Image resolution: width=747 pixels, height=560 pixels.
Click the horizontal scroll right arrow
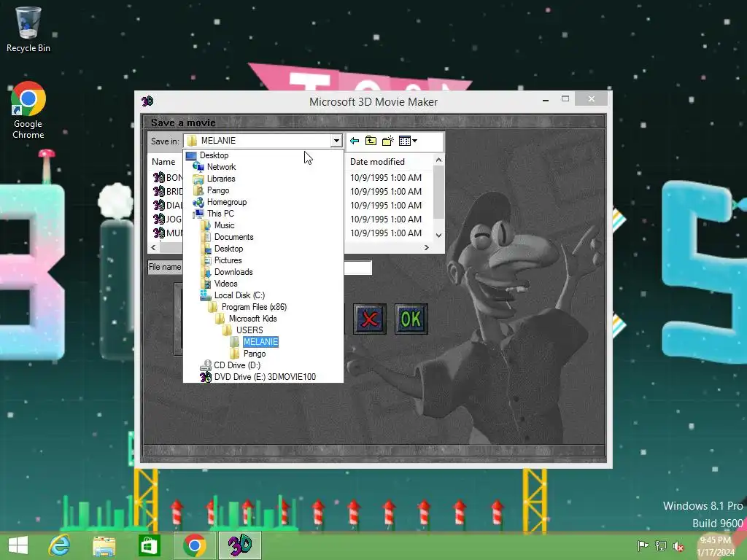coord(426,248)
